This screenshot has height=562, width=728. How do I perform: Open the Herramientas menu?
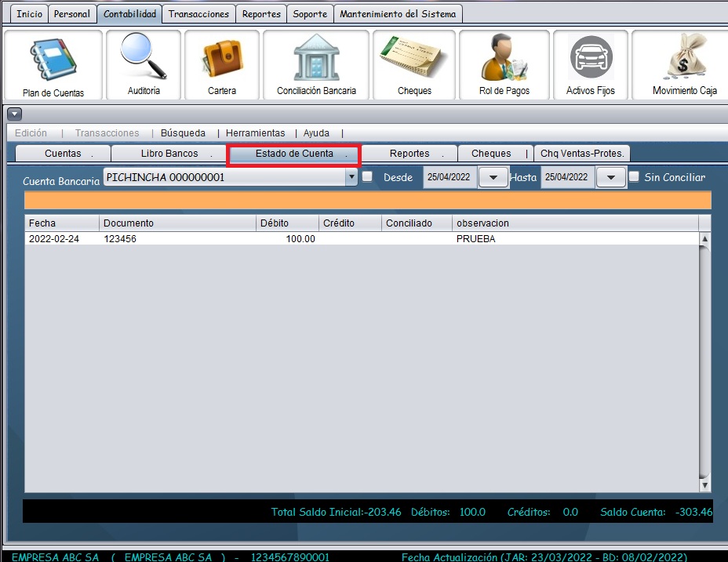tap(255, 133)
